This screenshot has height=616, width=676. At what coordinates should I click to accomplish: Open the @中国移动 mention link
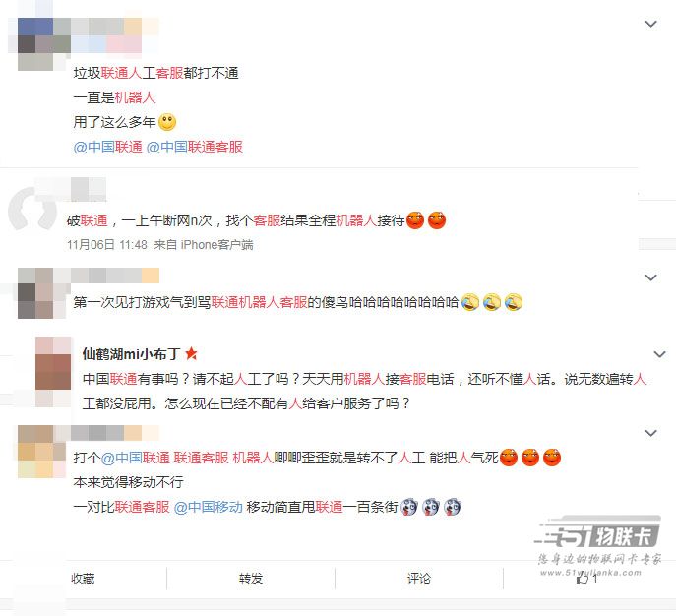coord(209,507)
